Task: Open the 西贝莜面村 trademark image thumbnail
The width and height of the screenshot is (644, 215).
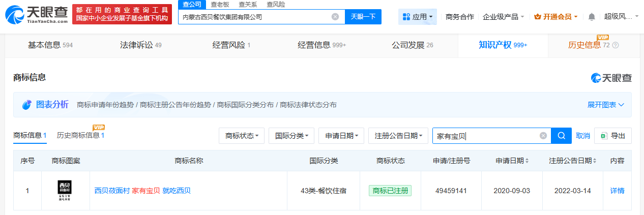Action: tap(65, 191)
